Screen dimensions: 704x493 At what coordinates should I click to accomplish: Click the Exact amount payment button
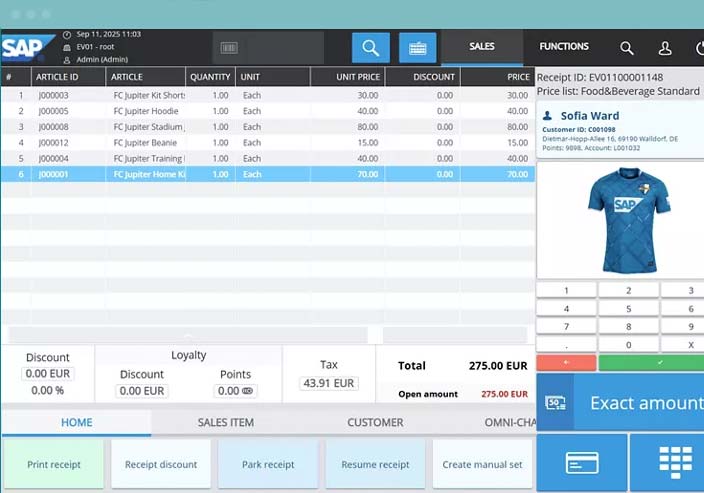click(x=620, y=403)
